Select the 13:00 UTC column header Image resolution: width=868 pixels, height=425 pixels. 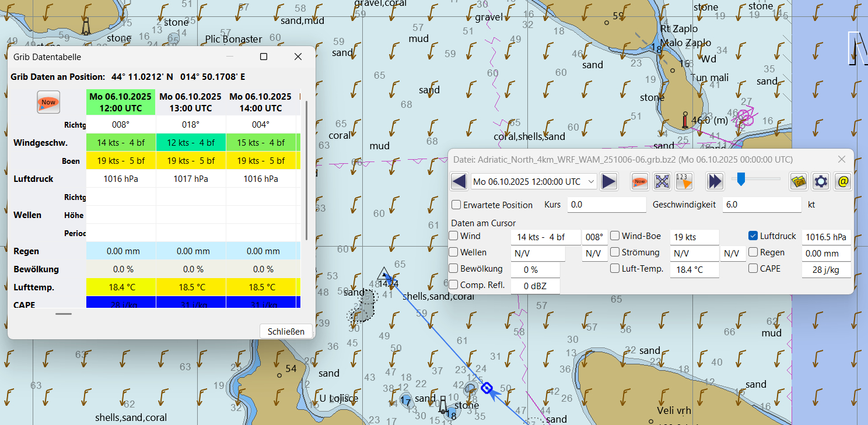pyautogui.click(x=191, y=102)
